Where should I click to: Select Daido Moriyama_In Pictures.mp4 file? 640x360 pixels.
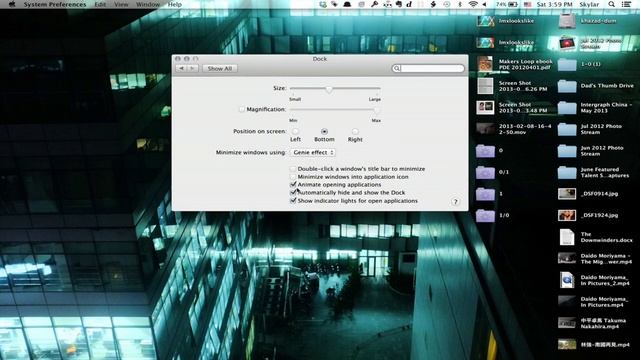tap(567, 302)
